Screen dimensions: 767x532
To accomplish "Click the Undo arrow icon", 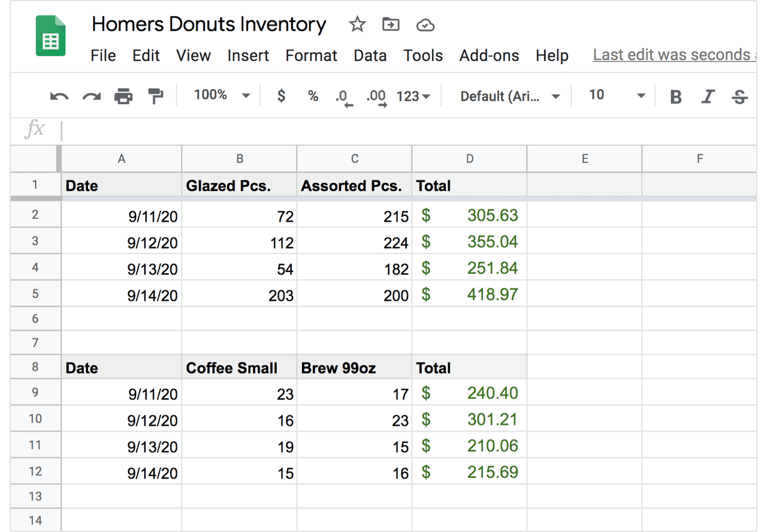I will (59, 96).
